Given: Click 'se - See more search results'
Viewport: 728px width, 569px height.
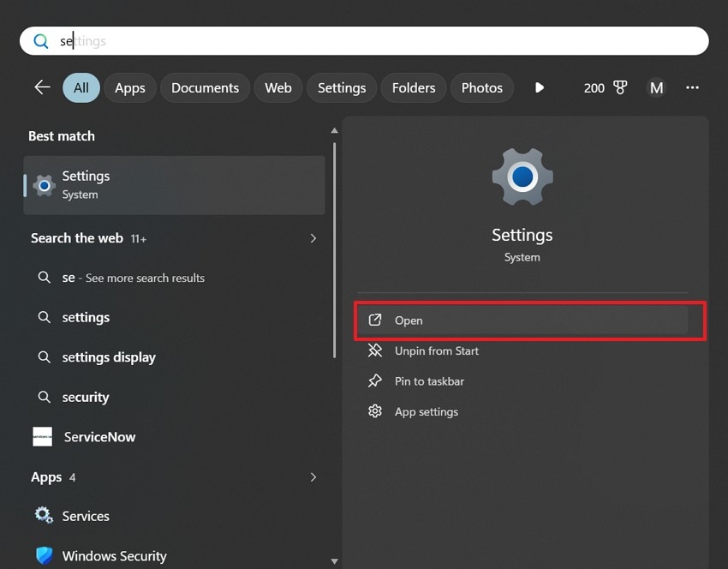Looking at the screenshot, I should (134, 278).
